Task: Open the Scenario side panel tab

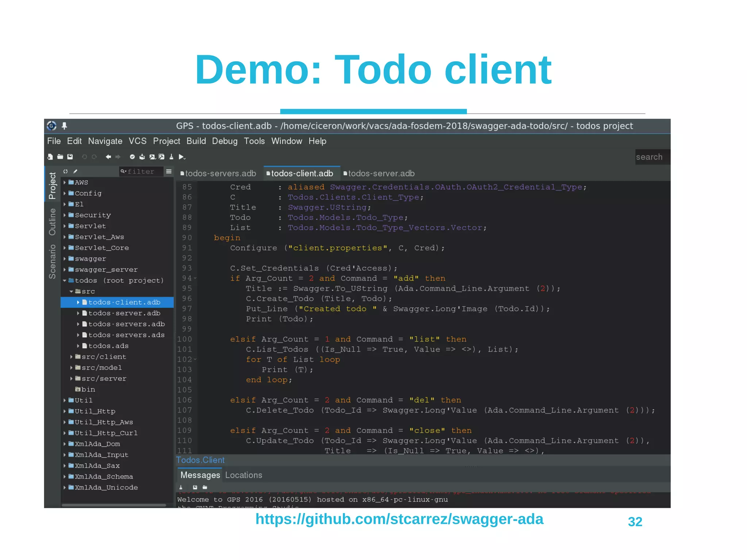Action: coord(53,262)
